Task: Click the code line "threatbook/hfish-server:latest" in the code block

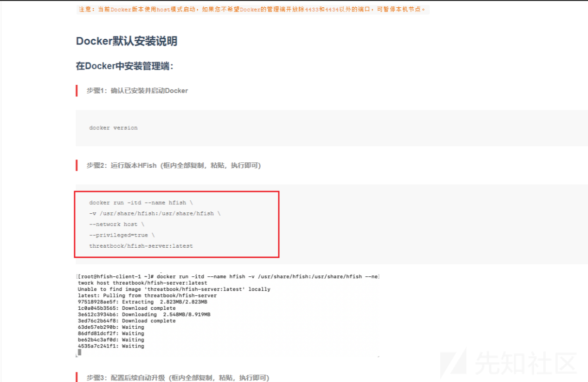Action: pos(141,246)
